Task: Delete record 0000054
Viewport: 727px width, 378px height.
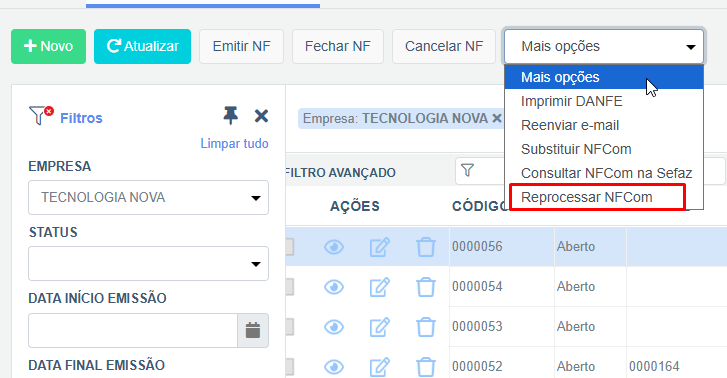Action: click(426, 287)
